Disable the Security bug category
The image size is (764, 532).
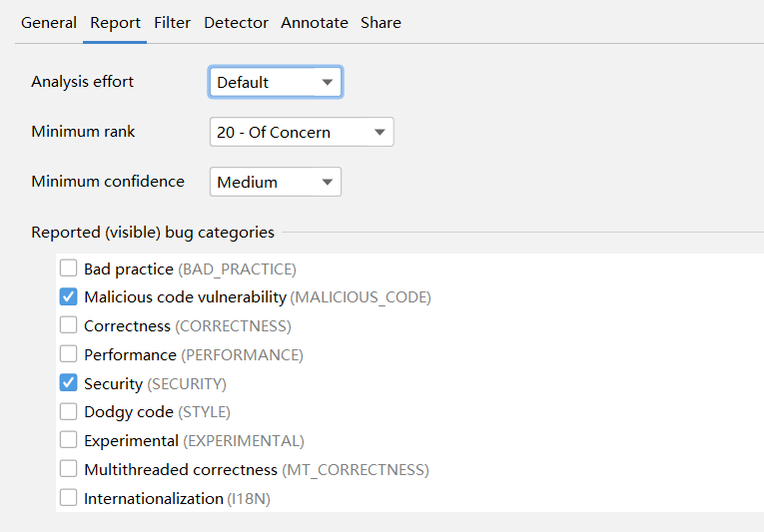coord(69,383)
